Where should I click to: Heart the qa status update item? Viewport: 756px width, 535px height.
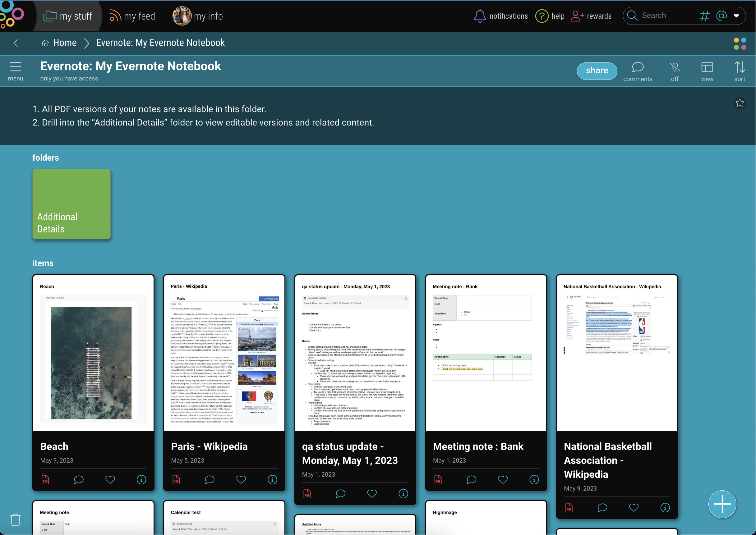[372, 494]
